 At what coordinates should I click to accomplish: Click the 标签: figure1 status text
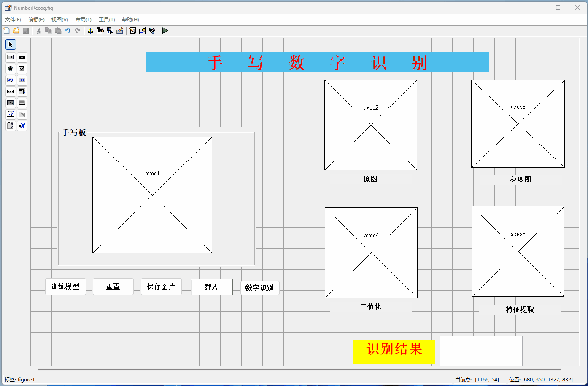click(20, 380)
